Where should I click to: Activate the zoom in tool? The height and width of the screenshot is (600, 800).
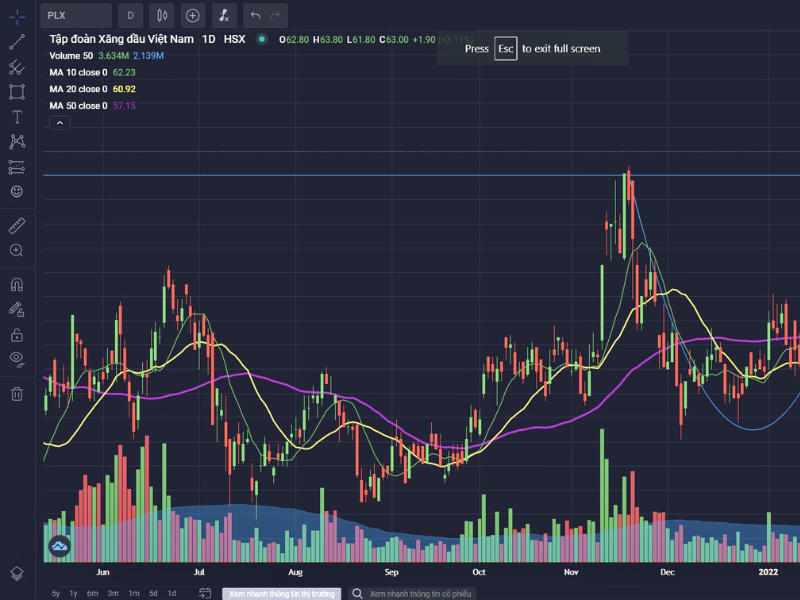click(x=17, y=251)
